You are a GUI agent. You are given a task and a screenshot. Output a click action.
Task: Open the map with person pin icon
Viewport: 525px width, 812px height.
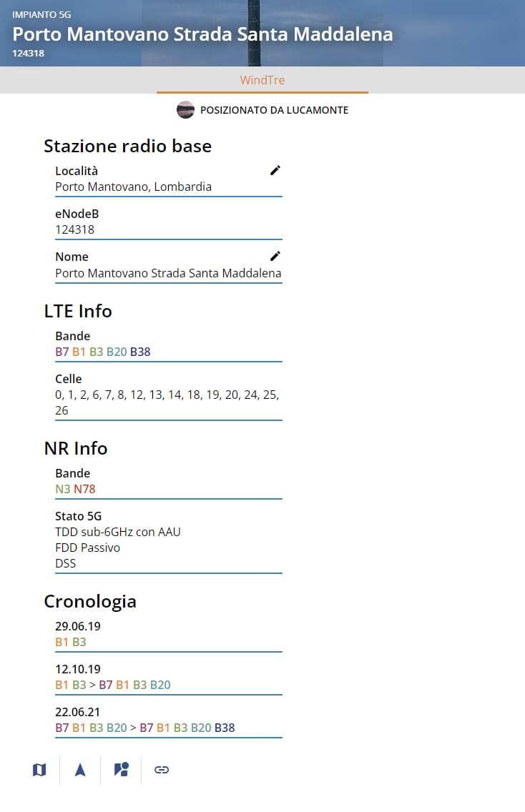tap(122, 770)
